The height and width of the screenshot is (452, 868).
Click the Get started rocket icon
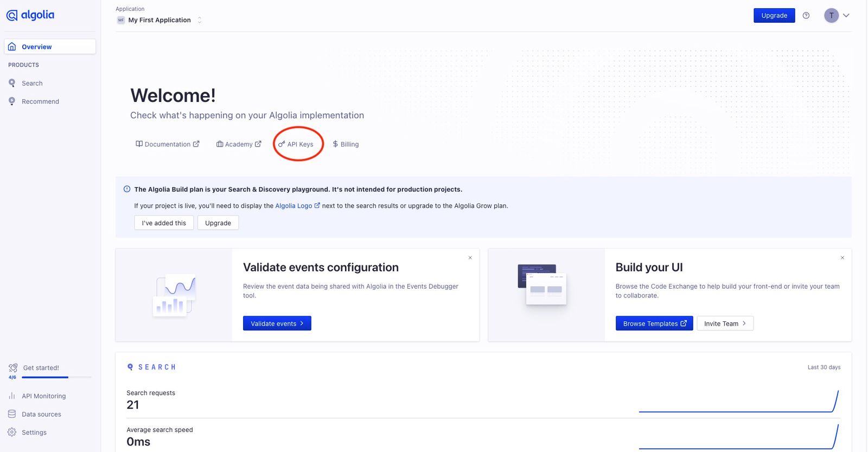tap(12, 367)
